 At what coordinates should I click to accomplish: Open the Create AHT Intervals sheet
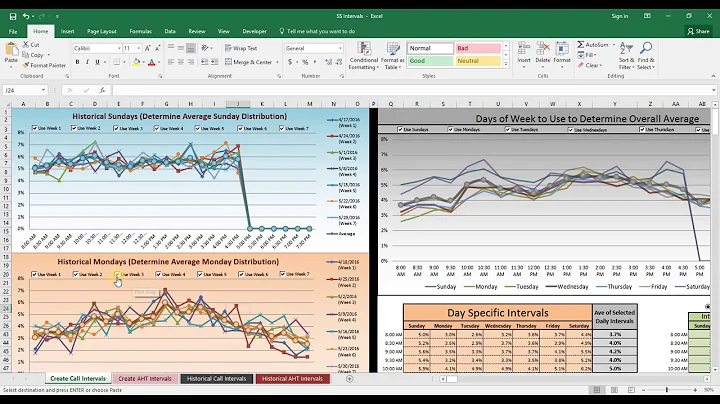[145, 379]
